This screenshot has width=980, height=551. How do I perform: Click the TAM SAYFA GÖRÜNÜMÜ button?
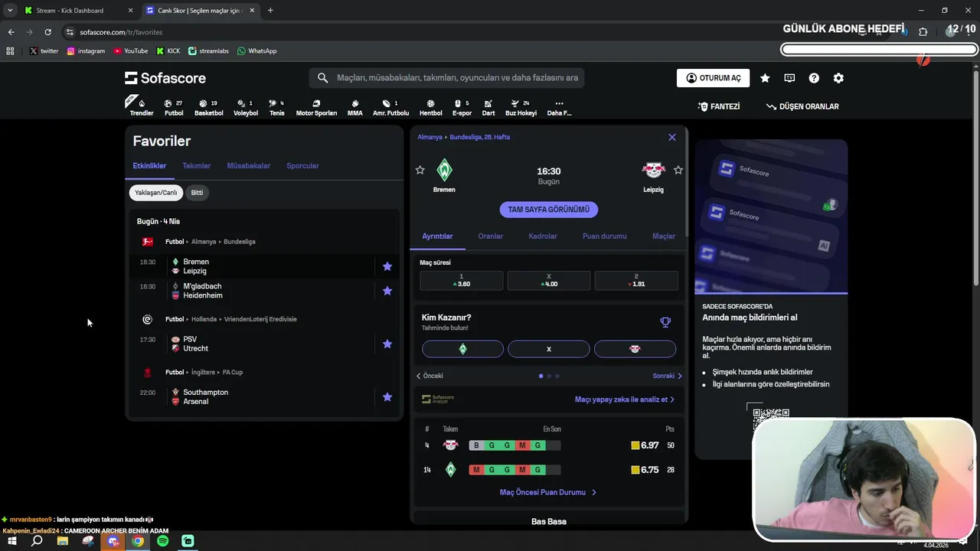point(549,210)
